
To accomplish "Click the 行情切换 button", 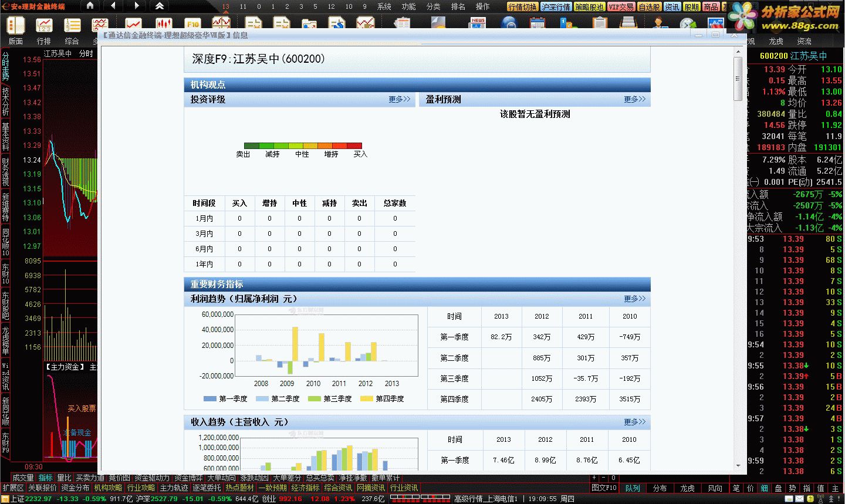I will point(522,7).
